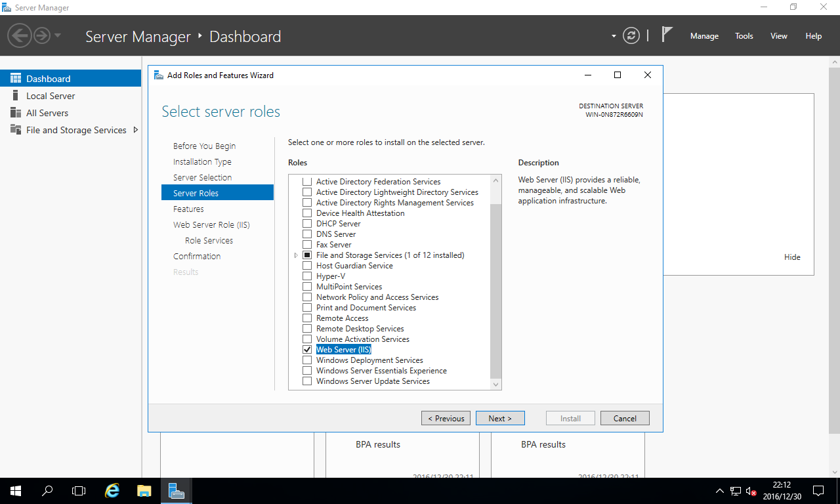
Task: Check the DHCP Server role
Action: coord(307,224)
